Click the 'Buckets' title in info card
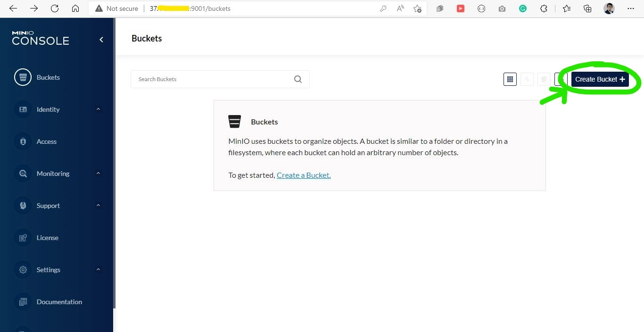 [264, 122]
